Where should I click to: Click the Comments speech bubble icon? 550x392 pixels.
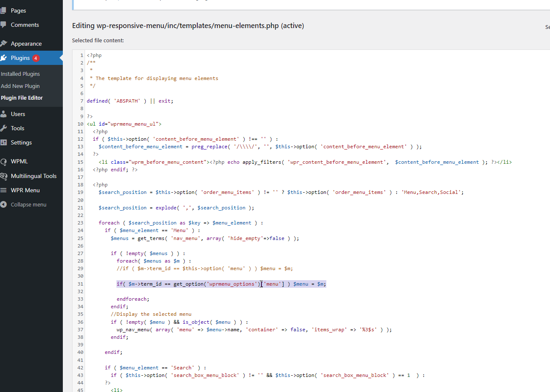click(3, 25)
